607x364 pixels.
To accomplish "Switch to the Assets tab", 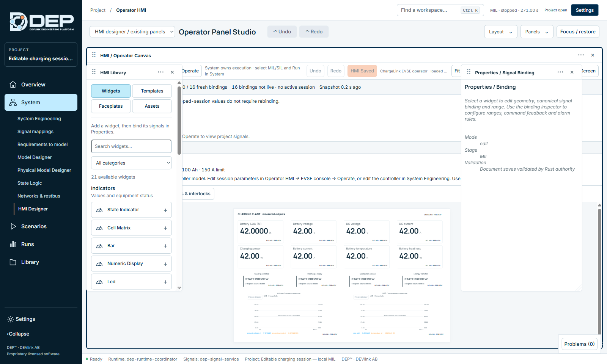I will pos(152,106).
